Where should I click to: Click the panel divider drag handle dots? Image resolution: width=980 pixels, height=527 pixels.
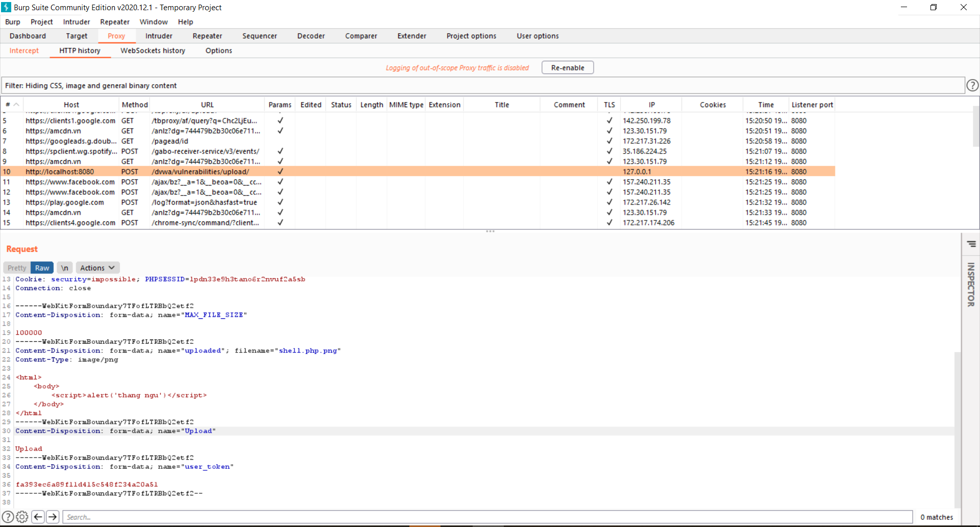click(490, 231)
